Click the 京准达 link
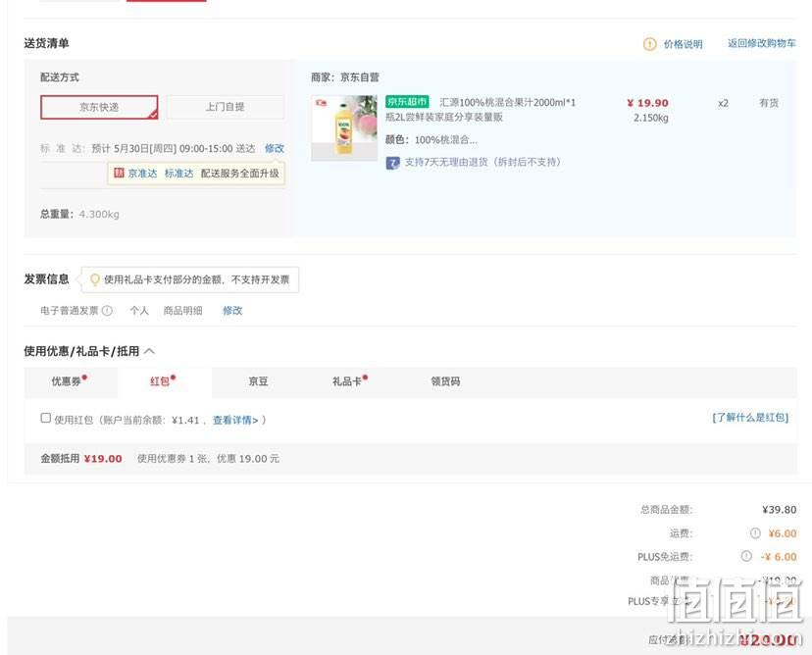This screenshot has height=655, width=812. 142,174
